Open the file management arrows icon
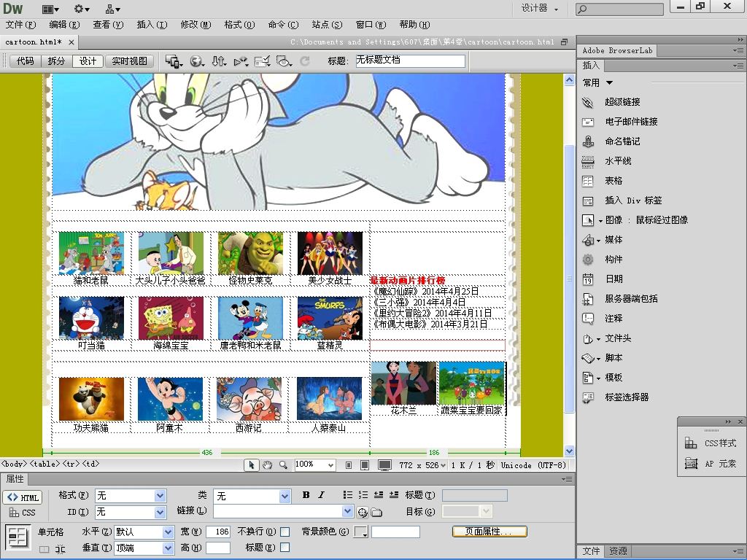Viewport: 747px width, 560px height. (x=219, y=61)
